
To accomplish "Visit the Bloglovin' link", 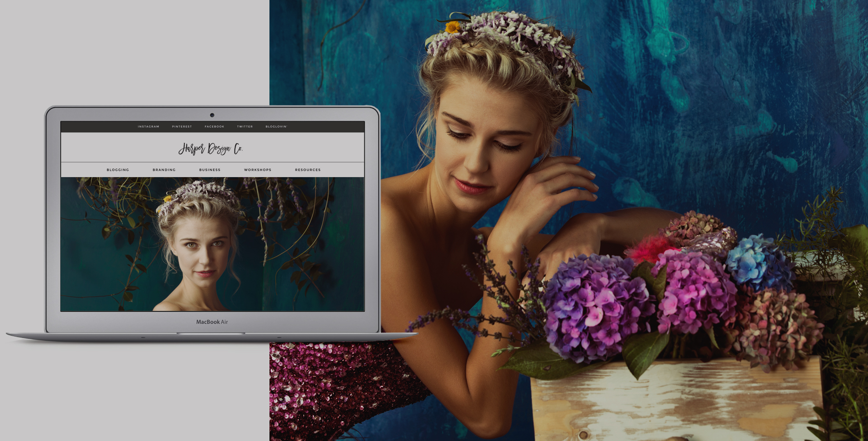I will point(276,127).
